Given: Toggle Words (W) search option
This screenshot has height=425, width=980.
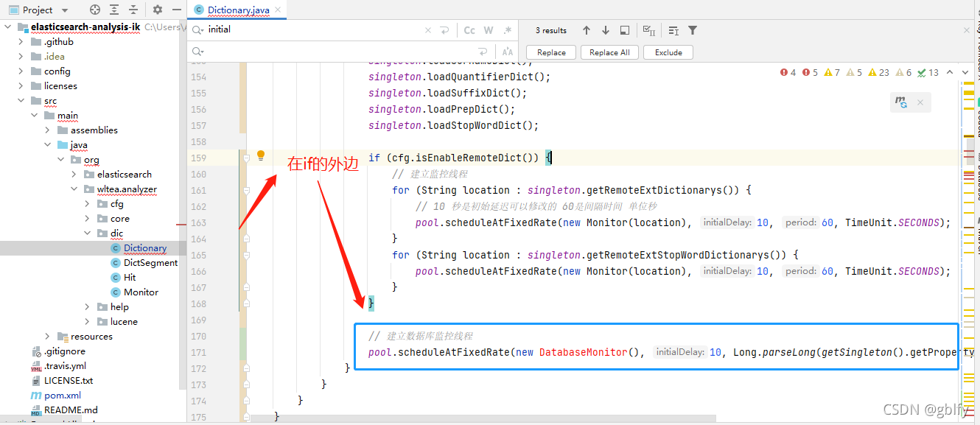Looking at the screenshot, I should (x=489, y=30).
